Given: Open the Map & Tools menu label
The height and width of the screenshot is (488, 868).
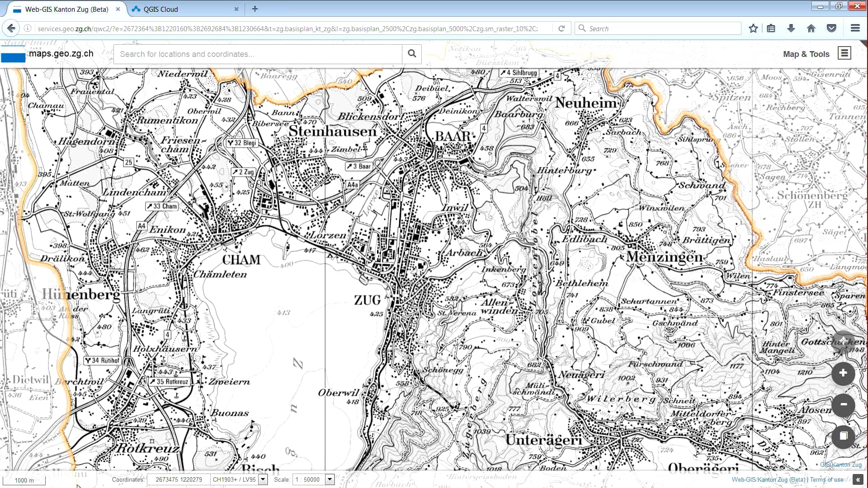Looking at the screenshot, I should (x=806, y=54).
